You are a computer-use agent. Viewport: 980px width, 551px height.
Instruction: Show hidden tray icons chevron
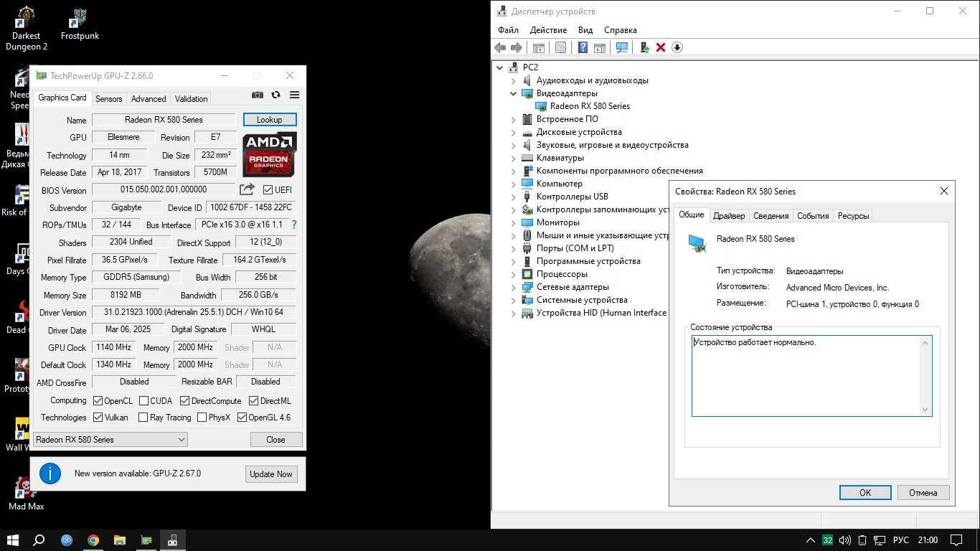[811, 540]
